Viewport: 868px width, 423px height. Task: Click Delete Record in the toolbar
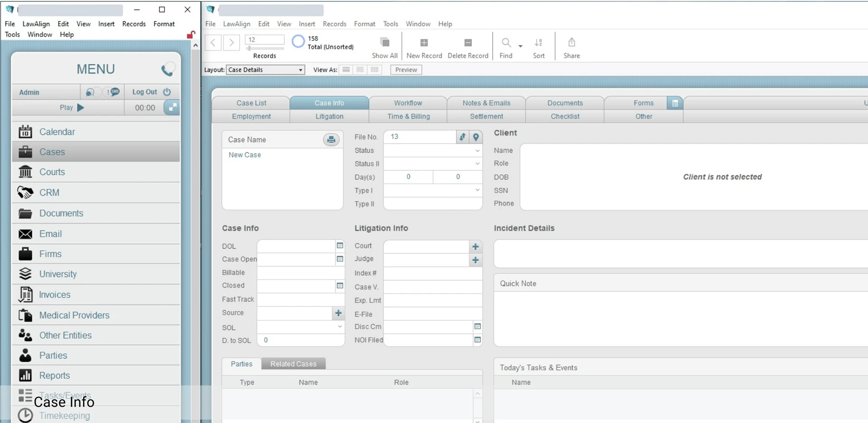pos(468,48)
